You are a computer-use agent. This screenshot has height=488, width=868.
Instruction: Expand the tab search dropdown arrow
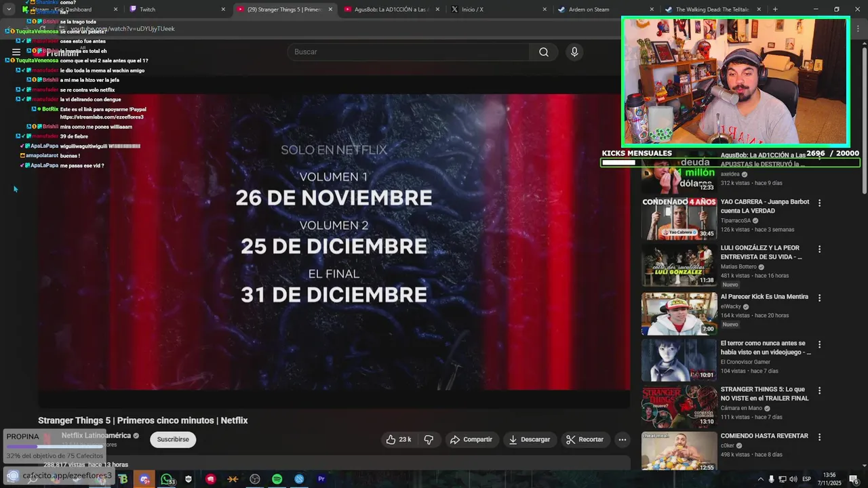coord(9,9)
